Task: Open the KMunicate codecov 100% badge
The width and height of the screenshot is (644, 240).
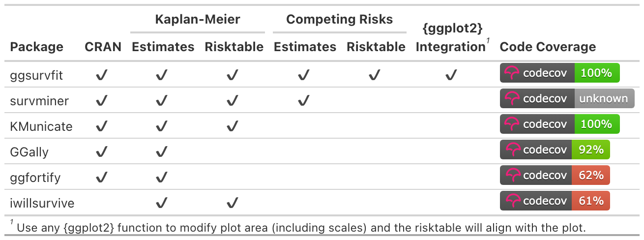Action: (559, 124)
